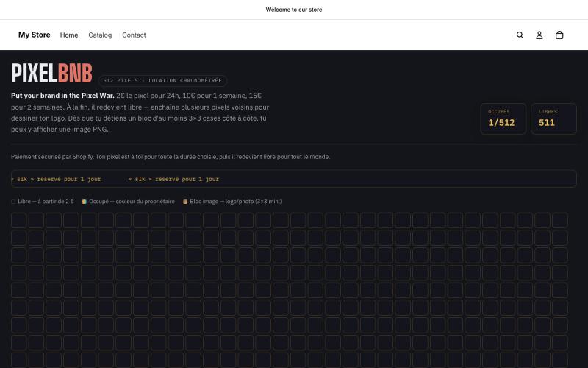Open the Home menu item
Screen dimensions: 588x368
(69, 35)
